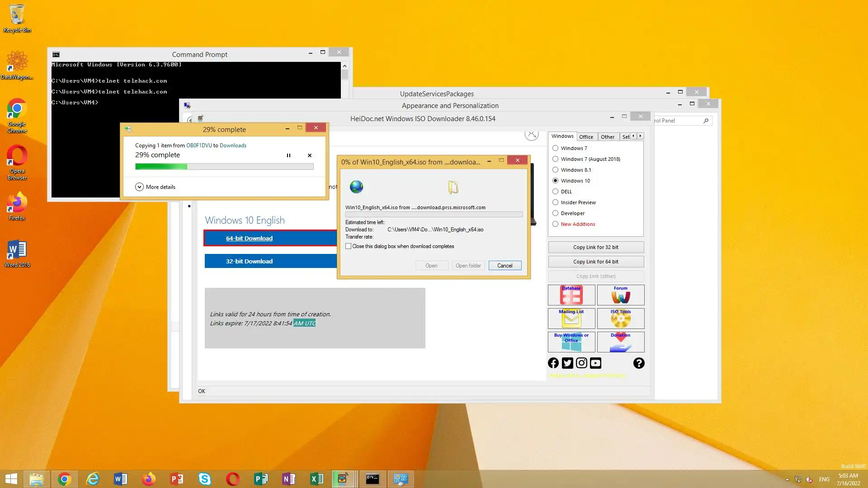868x488 pixels.
Task: Select the Windows 8.1 radio option
Action: pos(555,170)
